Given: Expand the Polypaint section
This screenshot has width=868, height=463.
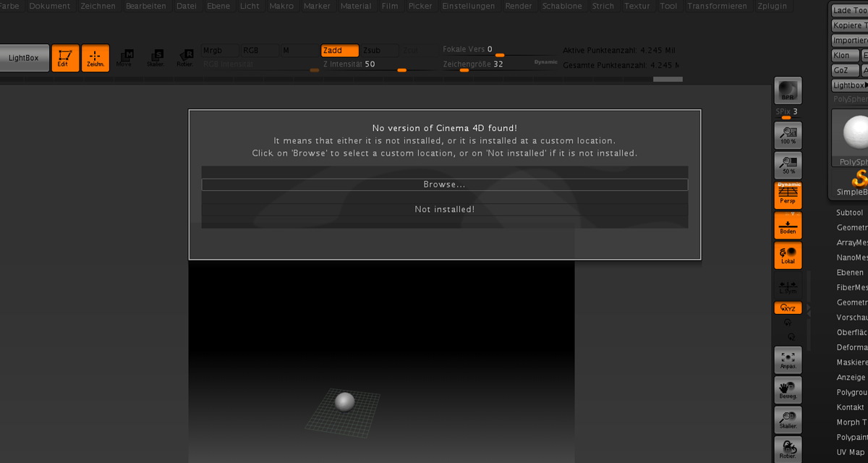Looking at the screenshot, I should coord(851,438).
